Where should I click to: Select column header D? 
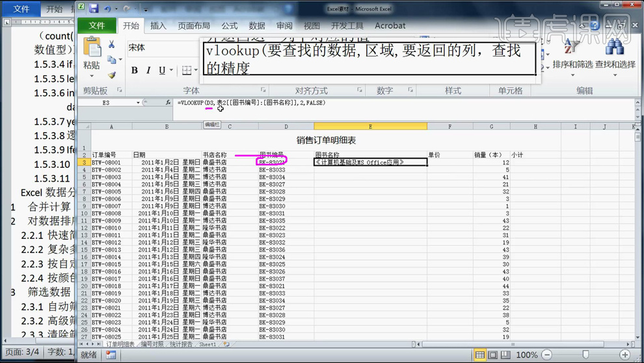pos(286,126)
